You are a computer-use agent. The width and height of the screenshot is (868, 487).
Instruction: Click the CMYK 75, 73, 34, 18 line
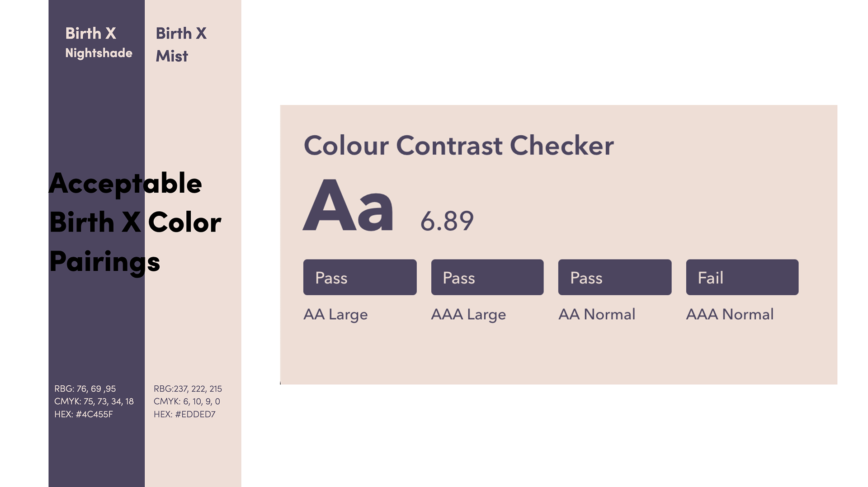[x=94, y=402]
